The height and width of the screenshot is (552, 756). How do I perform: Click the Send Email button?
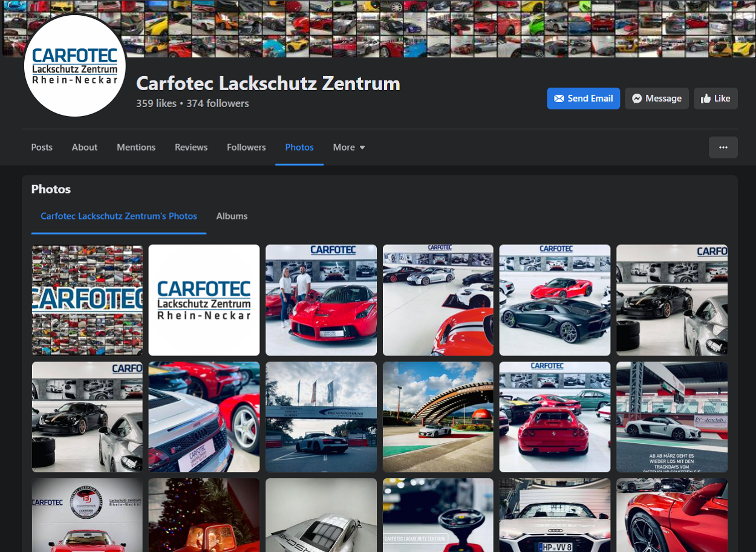pyautogui.click(x=583, y=99)
